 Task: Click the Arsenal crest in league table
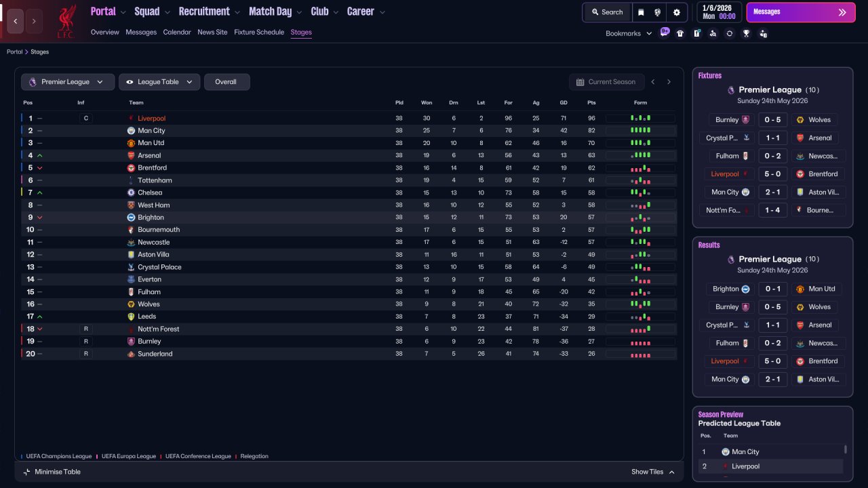click(x=131, y=155)
